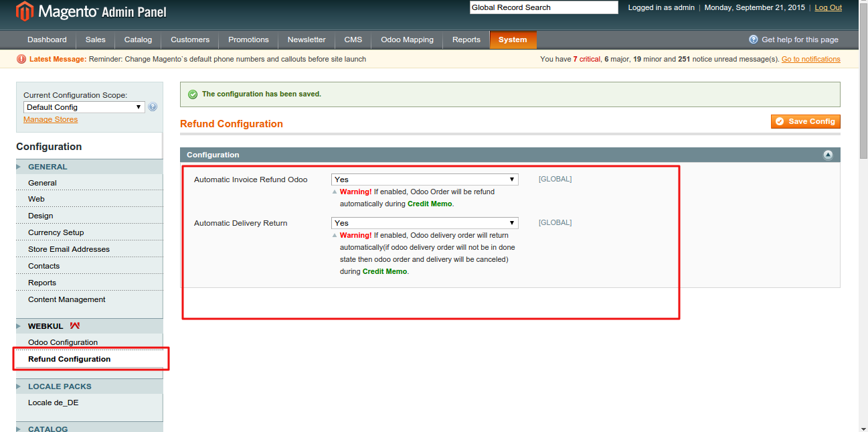This screenshot has height=432, width=868.
Task: Expand the WEBKUL sidebar group
Action: 89,326
